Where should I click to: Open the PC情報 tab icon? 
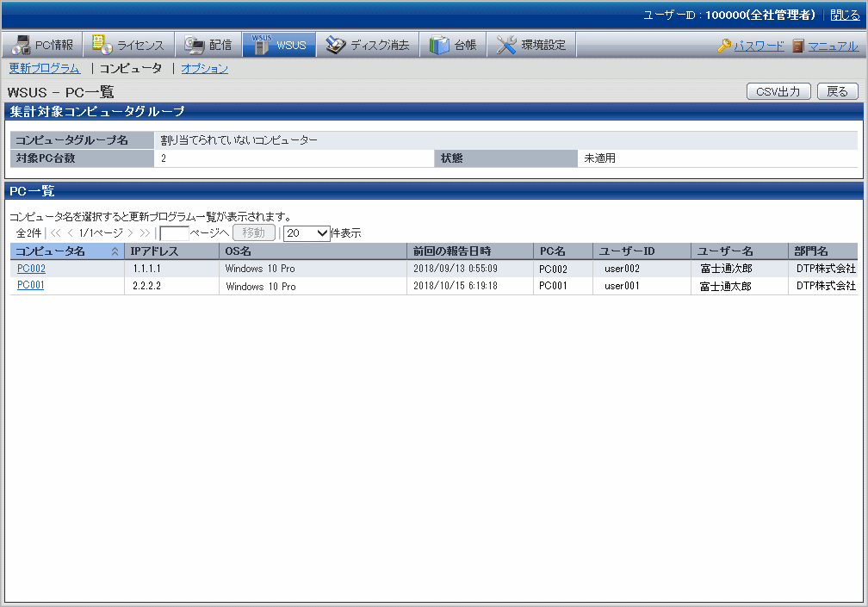pos(22,46)
